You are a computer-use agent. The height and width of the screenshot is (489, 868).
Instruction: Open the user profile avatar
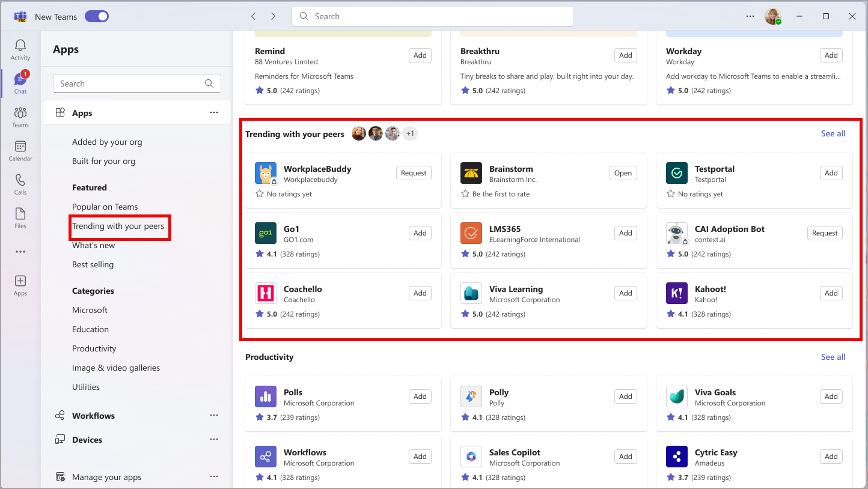[x=772, y=17]
